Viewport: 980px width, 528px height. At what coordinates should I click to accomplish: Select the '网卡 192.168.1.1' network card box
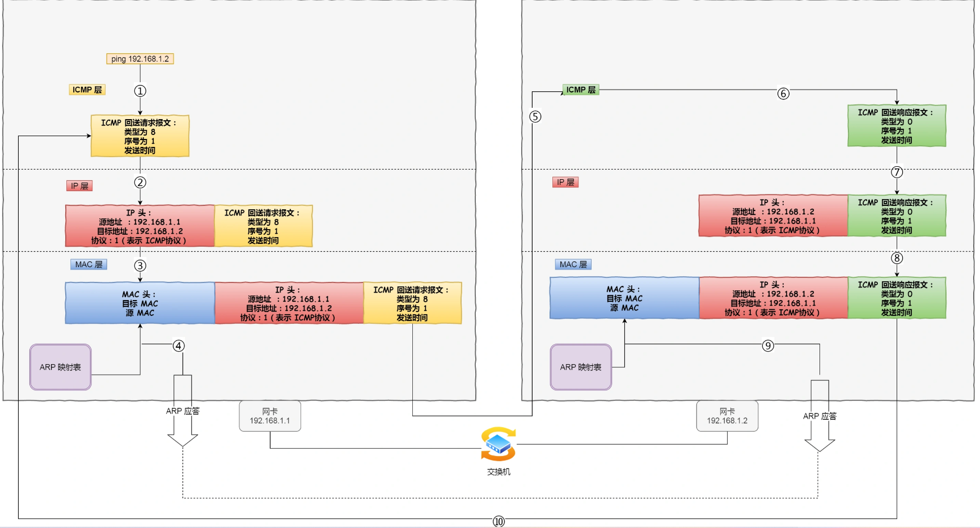click(x=270, y=416)
